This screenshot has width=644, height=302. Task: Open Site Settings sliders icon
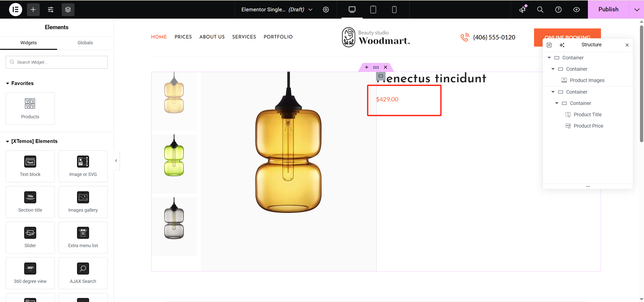51,10
